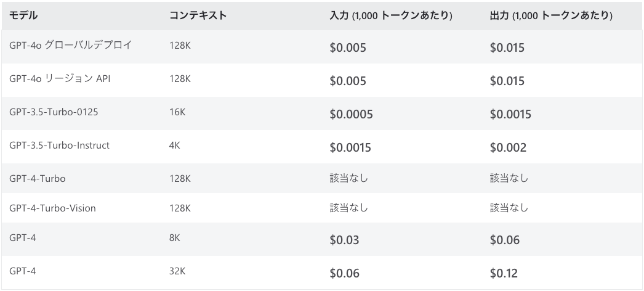Screen dimensions: 644x291
Task: Click GPT-4-Turbo-Vision model name
Action: tap(52, 208)
